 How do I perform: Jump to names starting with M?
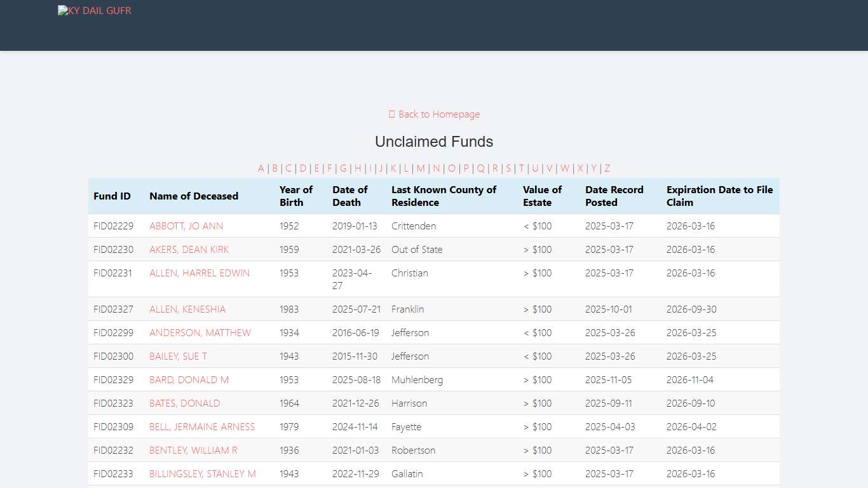pos(421,168)
